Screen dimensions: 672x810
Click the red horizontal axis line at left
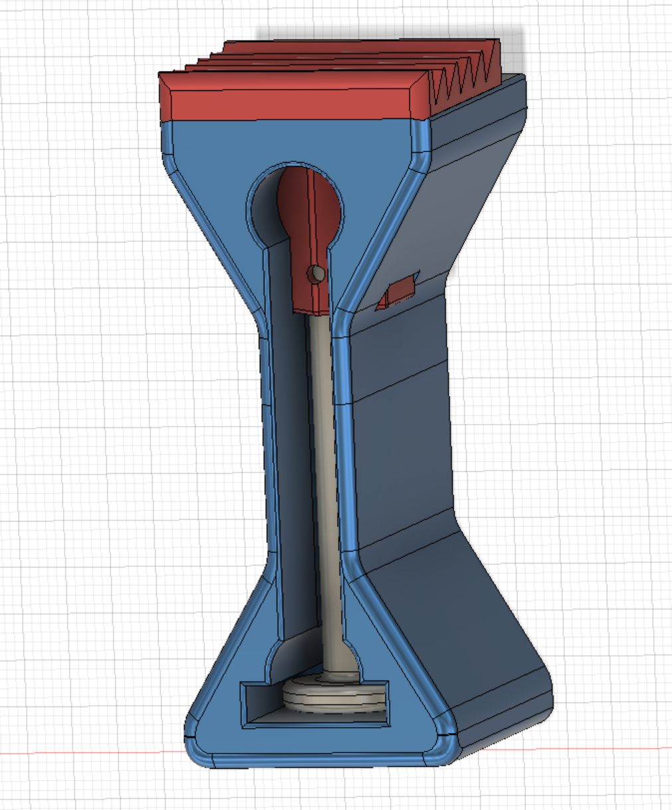point(80,753)
